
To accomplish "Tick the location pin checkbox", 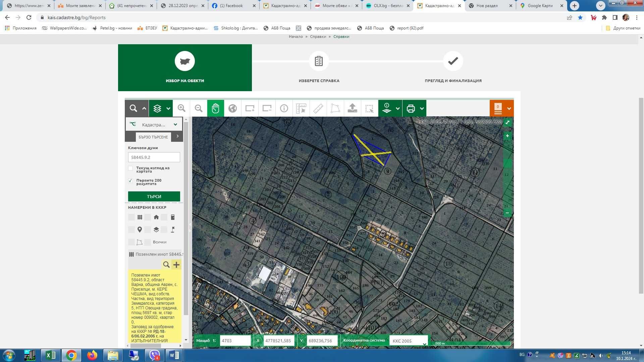I will (131, 230).
